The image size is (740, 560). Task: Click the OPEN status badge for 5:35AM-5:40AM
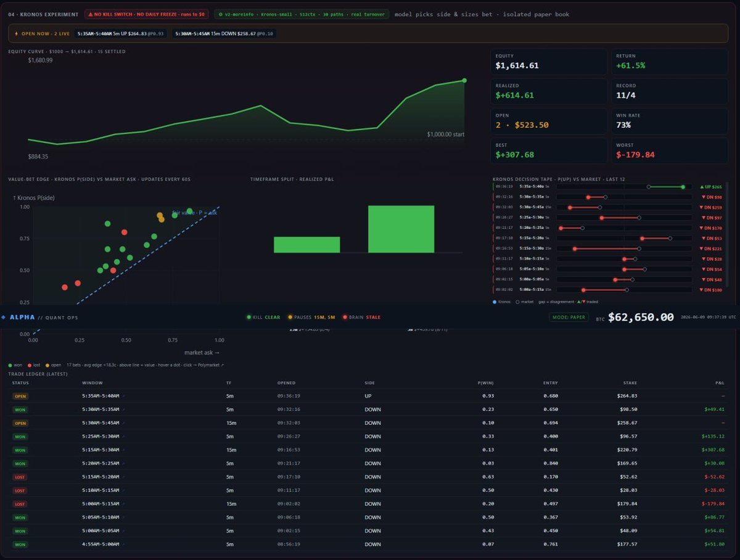pos(20,396)
